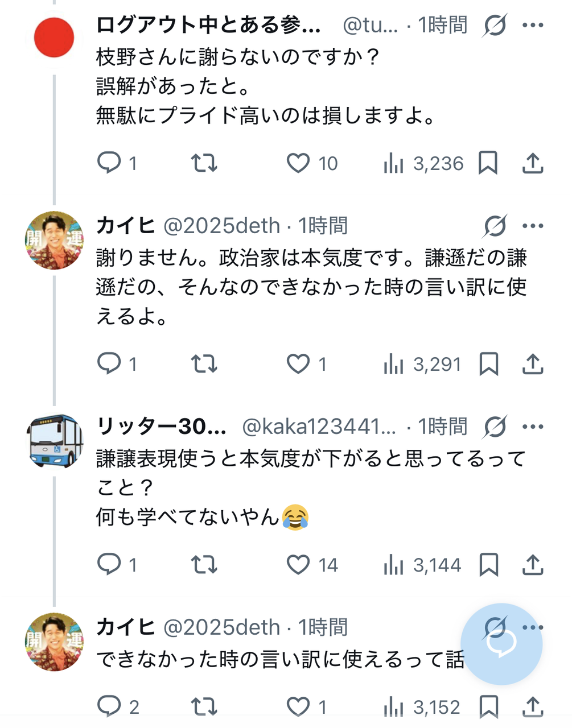The height and width of the screenshot is (728, 572).
Task: Share the post with 3,144 views
Action: [x=533, y=565]
